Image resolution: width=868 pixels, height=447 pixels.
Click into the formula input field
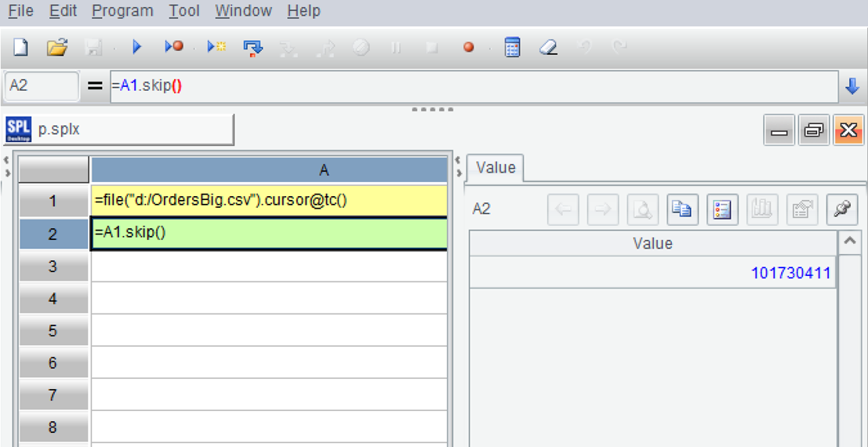coord(474,86)
